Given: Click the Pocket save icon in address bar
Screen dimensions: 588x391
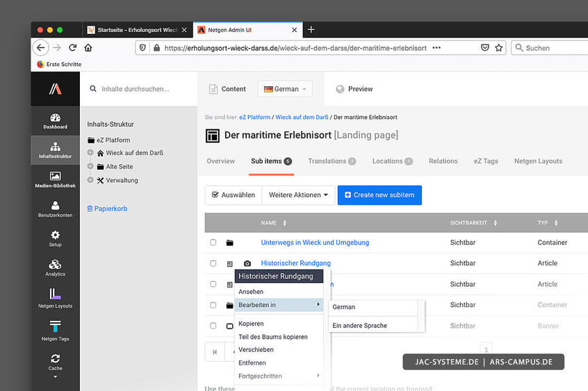Looking at the screenshot, I should [485, 47].
